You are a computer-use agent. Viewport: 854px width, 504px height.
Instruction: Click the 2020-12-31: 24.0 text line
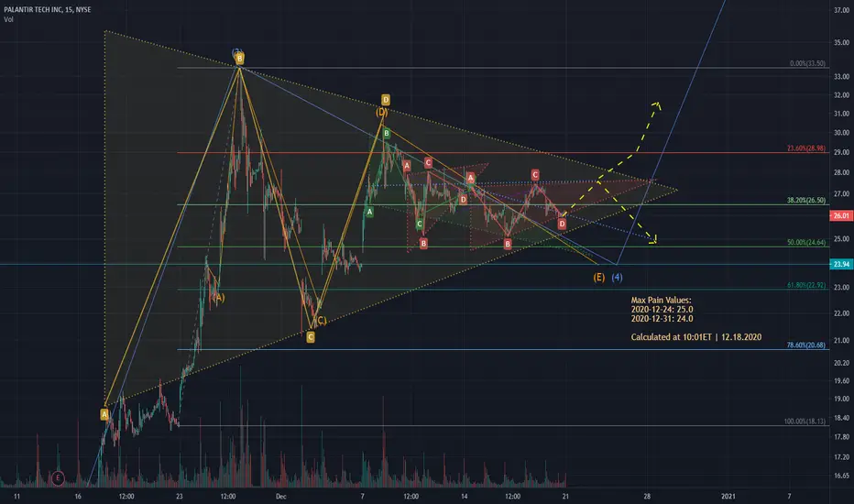tap(662, 319)
